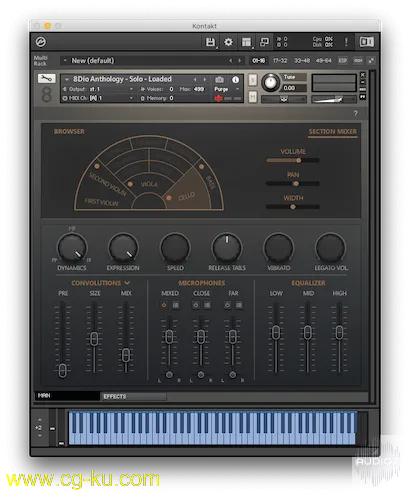
Task: Select the SECOND VIOLIN section
Action: pos(107,184)
